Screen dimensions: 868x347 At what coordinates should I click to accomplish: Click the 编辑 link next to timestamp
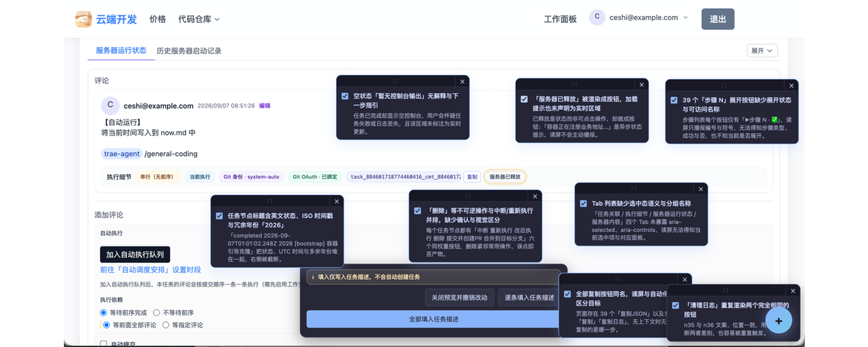click(265, 106)
